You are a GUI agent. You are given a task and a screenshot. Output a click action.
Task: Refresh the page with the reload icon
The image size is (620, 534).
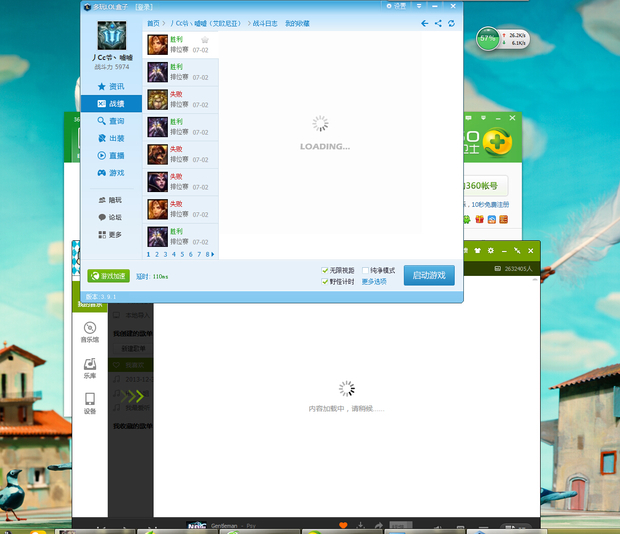[451, 23]
